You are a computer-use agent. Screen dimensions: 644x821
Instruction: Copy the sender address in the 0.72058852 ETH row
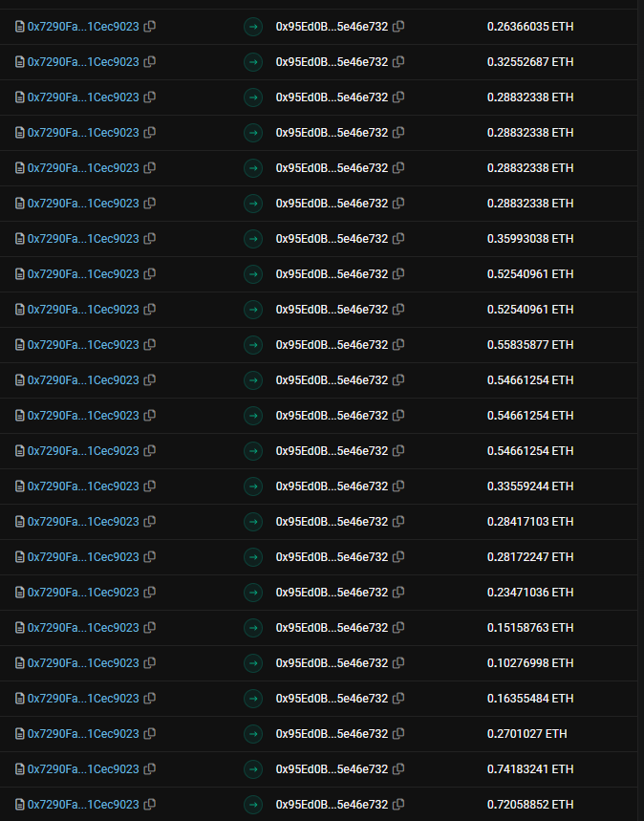click(x=150, y=804)
